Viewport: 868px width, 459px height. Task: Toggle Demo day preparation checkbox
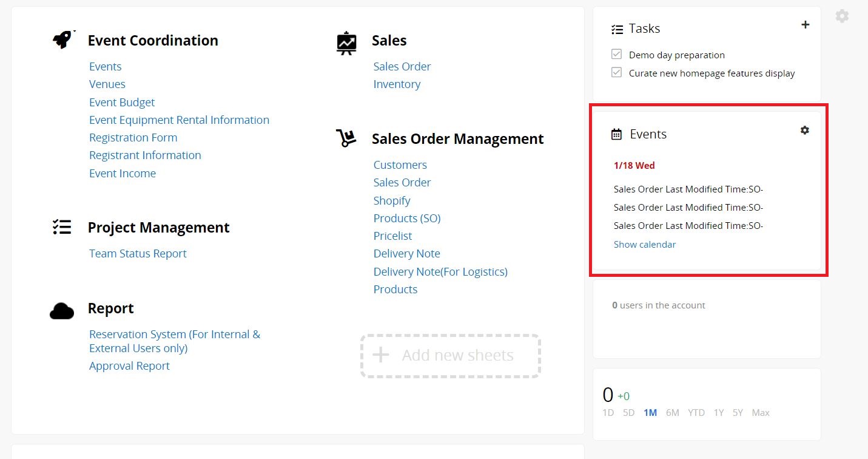point(617,55)
